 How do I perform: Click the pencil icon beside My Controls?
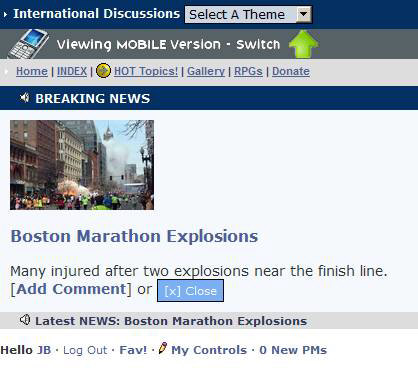click(163, 348)
